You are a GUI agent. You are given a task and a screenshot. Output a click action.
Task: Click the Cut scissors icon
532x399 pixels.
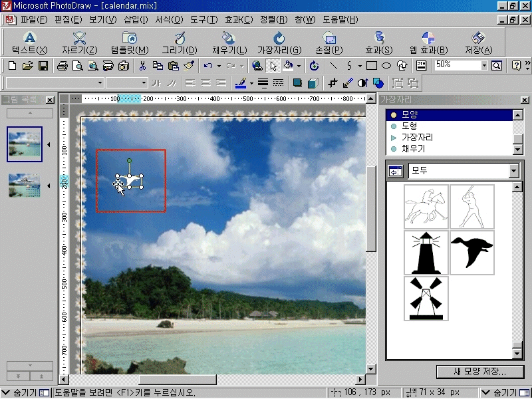click(142, 66)
